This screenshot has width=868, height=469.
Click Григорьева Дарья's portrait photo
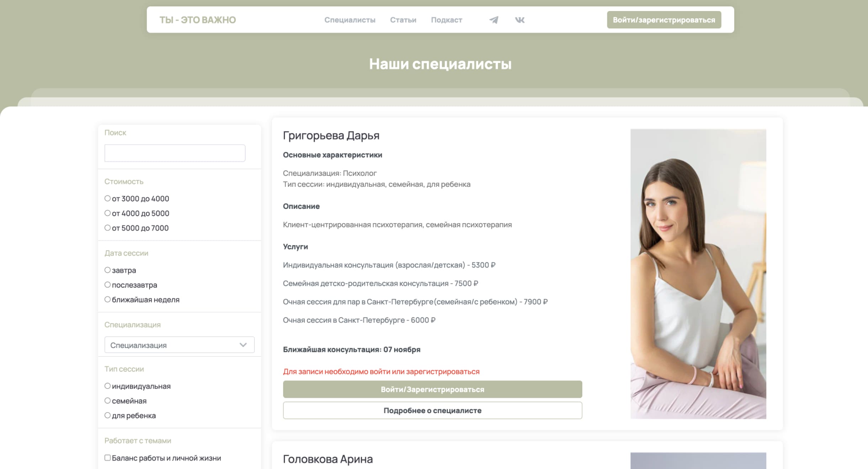[698, 274]
